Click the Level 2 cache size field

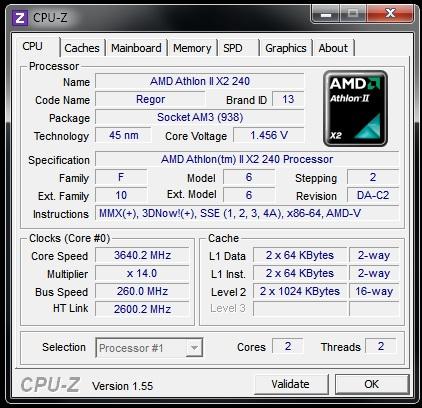(300, 291)
